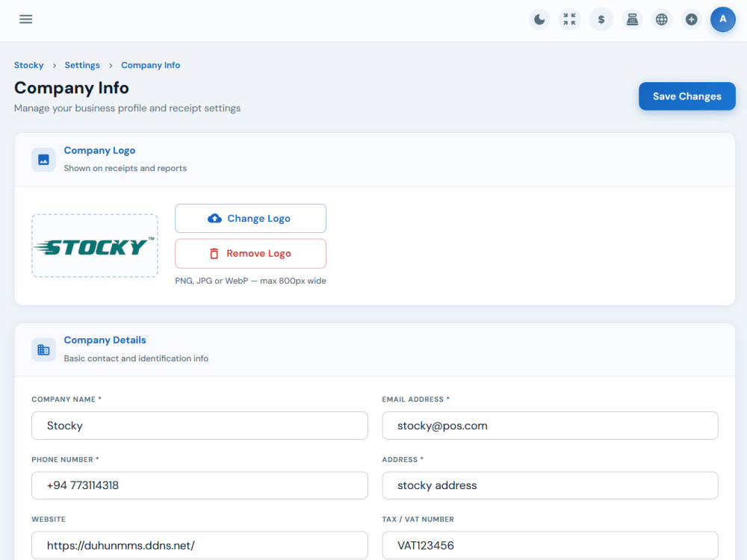Image resolution: width=747 pixels, height=560 pixels.
Task: Click the Company Details building icon
Action: click(43, 349)
